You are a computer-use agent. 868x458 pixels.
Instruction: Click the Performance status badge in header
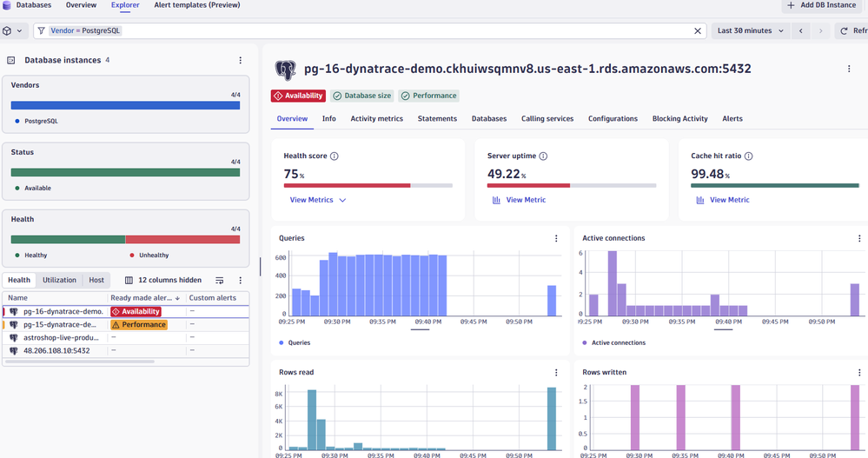pyautogui.click(x=429, y=96)
